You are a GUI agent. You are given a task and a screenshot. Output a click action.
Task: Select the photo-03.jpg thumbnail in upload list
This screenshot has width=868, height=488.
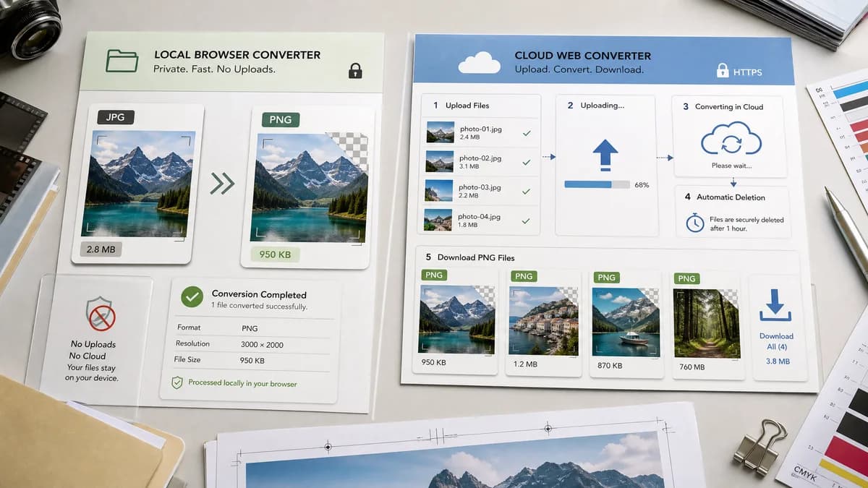coord(440,191)
